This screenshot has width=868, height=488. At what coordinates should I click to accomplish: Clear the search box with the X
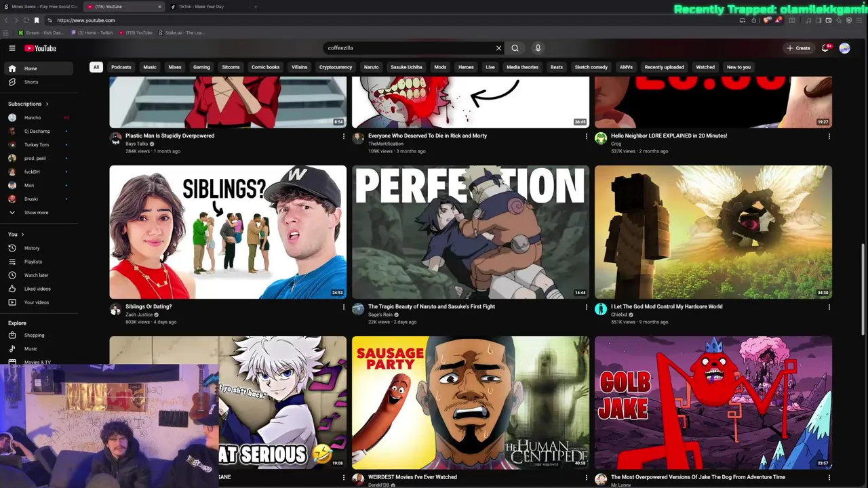tap(498, 48)
